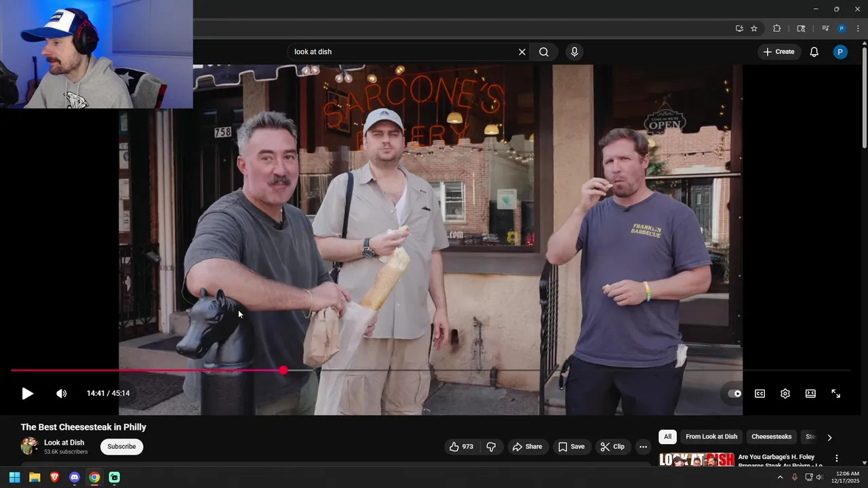This screenshot has height=488, width=868.
Task: Open Brave browser from taskbar
Action: (54, 477)
